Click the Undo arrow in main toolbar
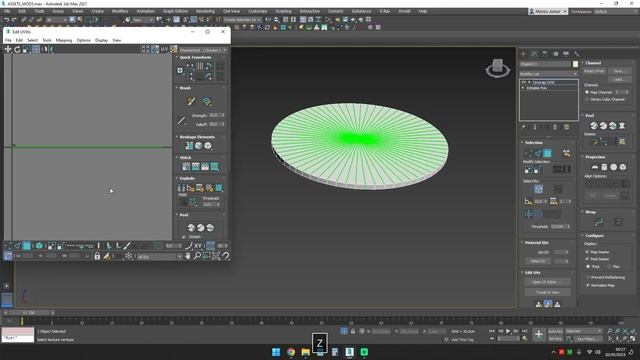The width and height of the screenshot is (640, 360). (x=7, y=20)
